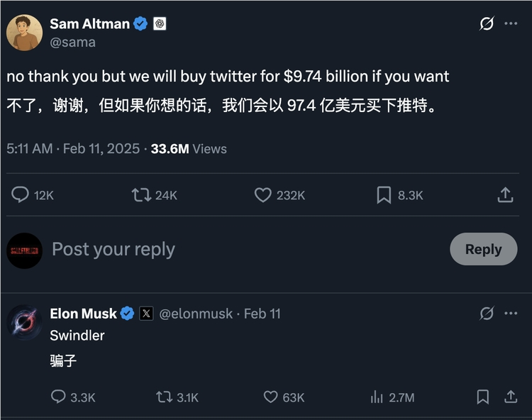532x420 pixels.
Task: Open more options on Sam Altman's tweet
Action: point(511,23)
